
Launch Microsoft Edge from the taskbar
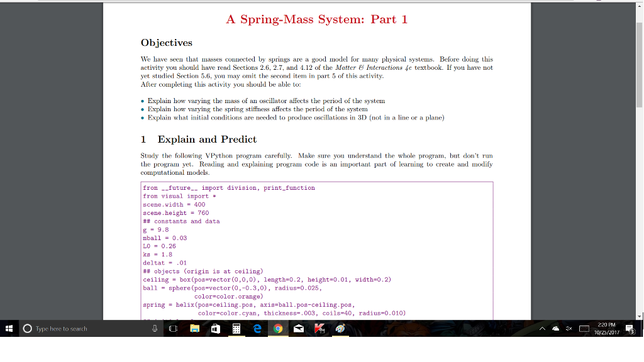[257, 328]
